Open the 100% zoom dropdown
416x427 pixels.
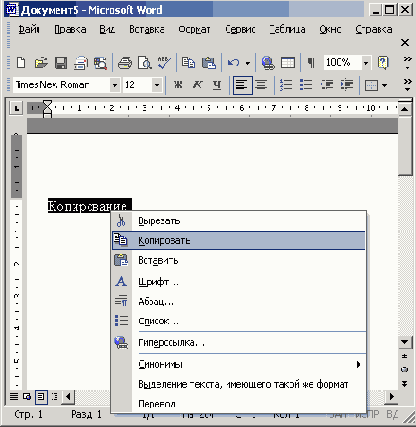pos(366,63)
